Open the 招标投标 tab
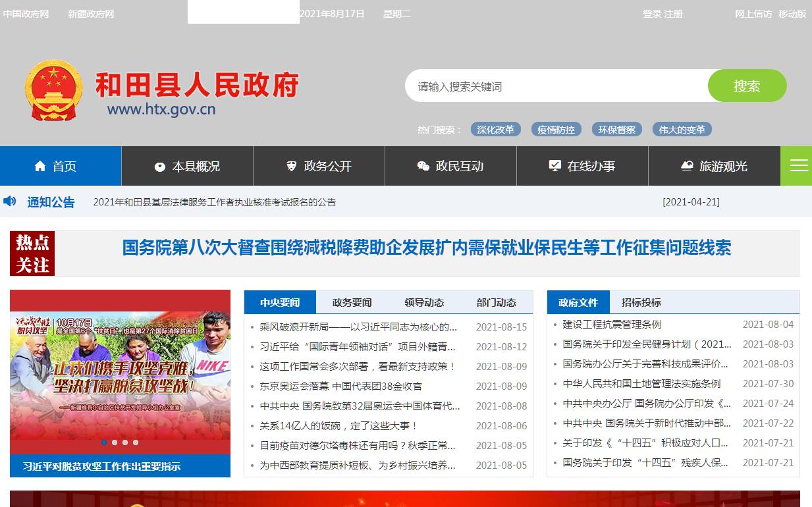 [x=641, y=302]
